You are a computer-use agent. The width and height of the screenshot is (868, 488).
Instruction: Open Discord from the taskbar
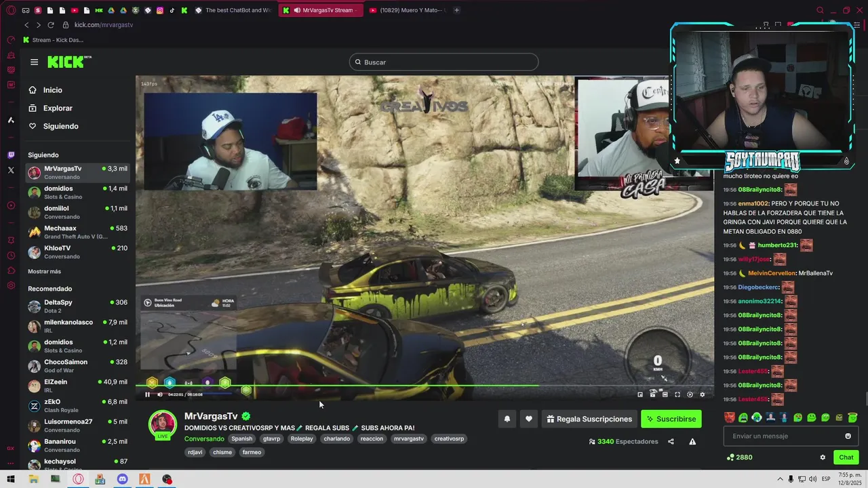coord(122,479)
